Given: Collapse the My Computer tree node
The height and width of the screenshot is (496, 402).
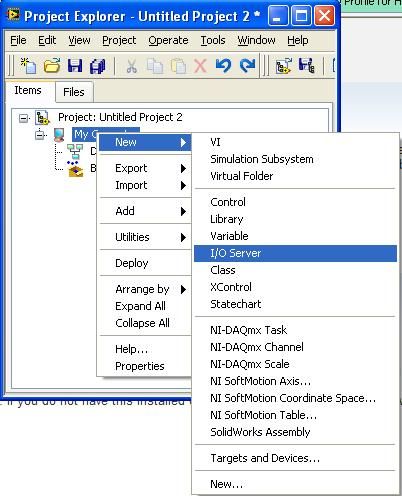Looking at the screenshot, I should pyautogui.click(x=40, y=135).
